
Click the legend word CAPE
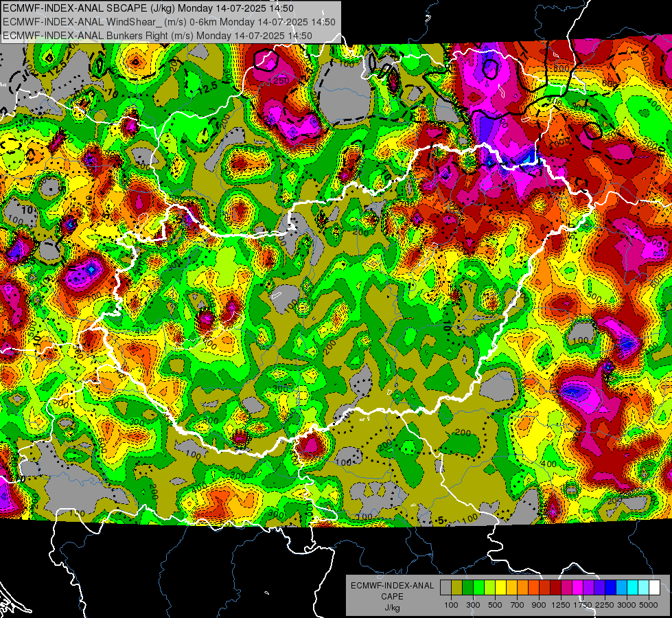pos(392,596)
